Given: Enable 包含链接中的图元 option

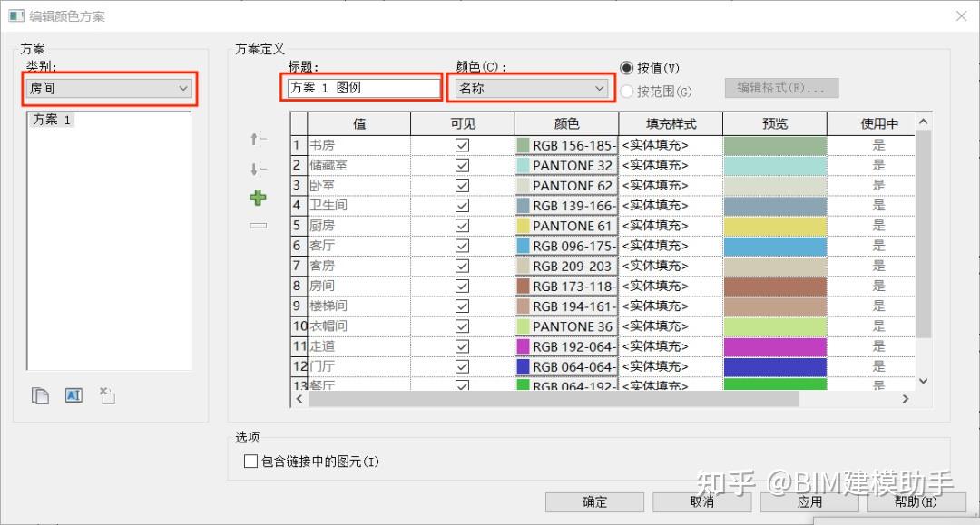Looking at the screenshot, I should click(250, 462).
